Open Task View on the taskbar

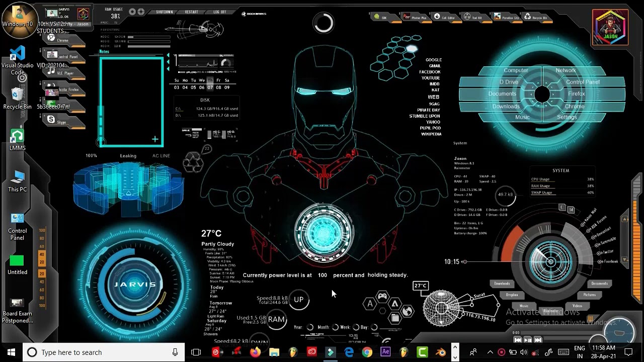196,352
